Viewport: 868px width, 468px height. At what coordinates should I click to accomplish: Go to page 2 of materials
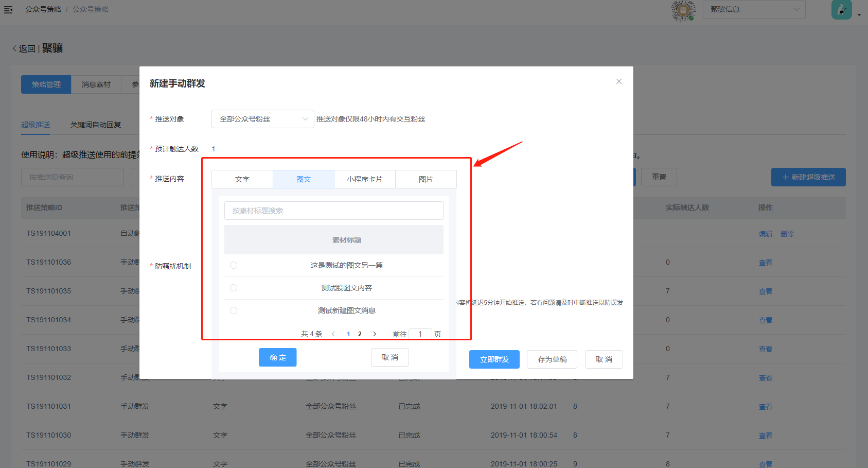tap(360, 334)
